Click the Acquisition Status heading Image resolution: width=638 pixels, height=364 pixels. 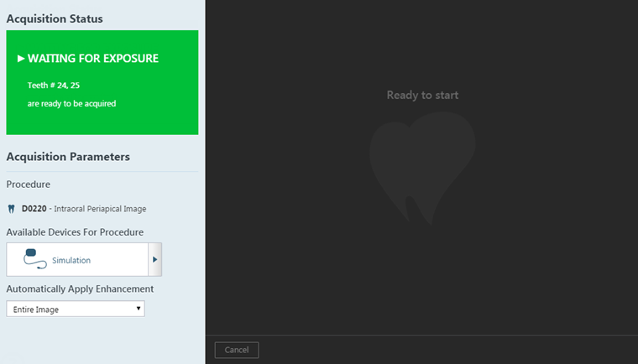(55, 18)
